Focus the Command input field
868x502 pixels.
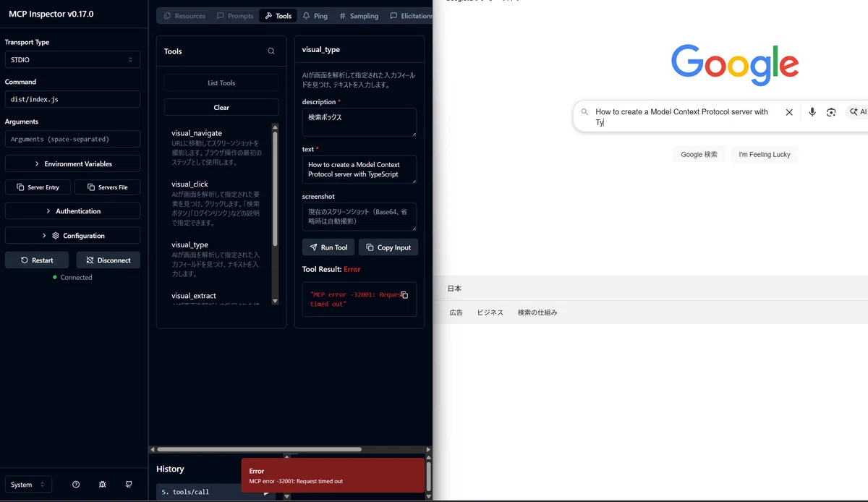point(72,99)
